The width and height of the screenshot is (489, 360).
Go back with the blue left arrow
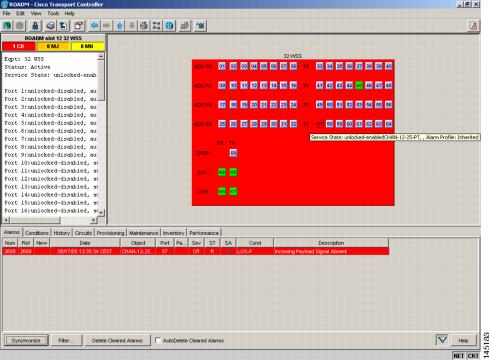pyautogui.click(x=95, y=26)
